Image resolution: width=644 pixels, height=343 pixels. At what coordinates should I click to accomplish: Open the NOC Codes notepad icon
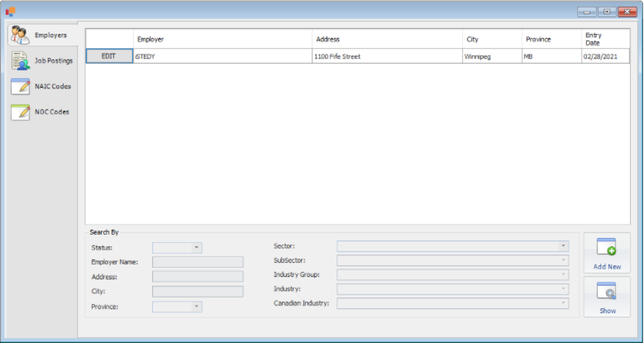20,112
